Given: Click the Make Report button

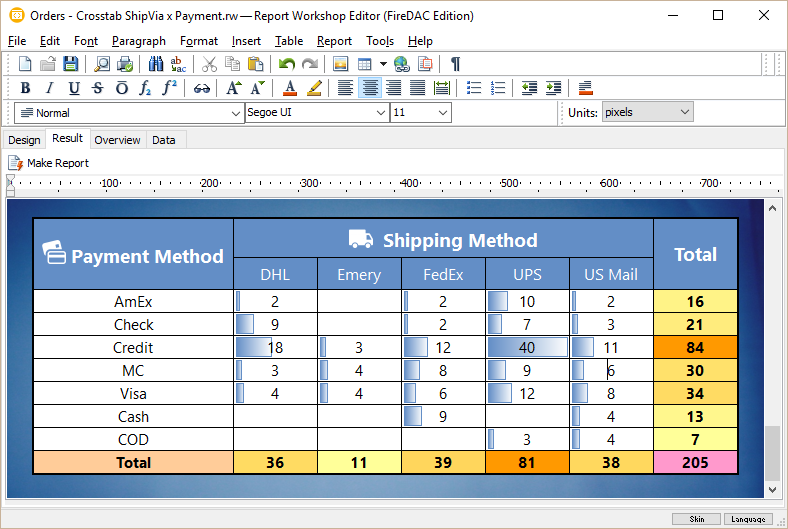Looking at the screenshot, I should [48, 163].
